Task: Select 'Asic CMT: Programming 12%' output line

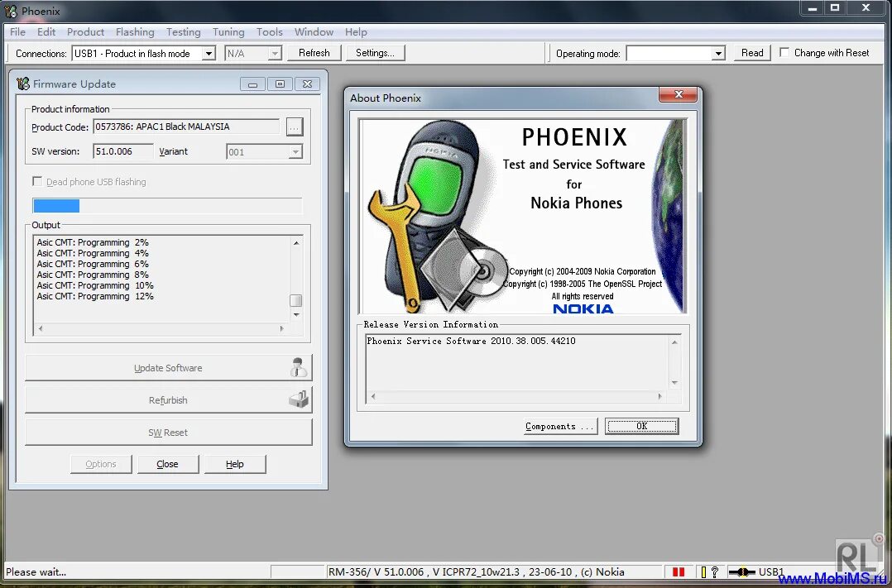Action: pyautogui.click(x=95, y=296)
